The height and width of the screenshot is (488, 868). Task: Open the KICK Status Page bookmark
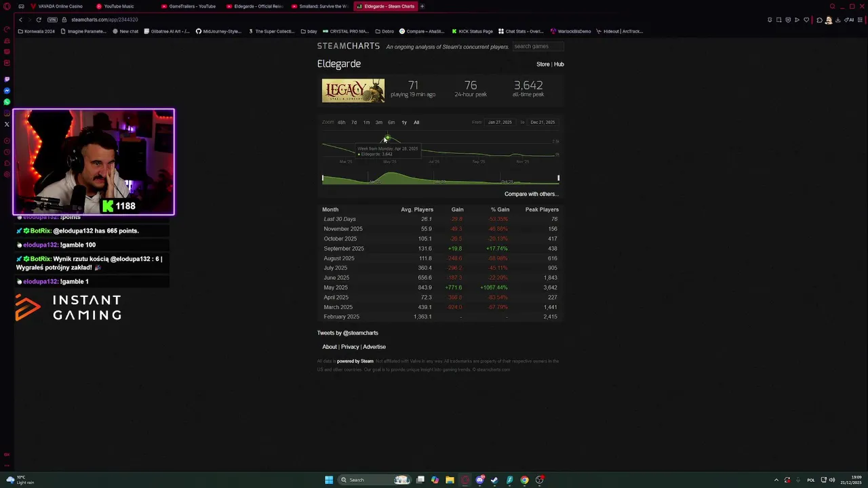[472, 31]
